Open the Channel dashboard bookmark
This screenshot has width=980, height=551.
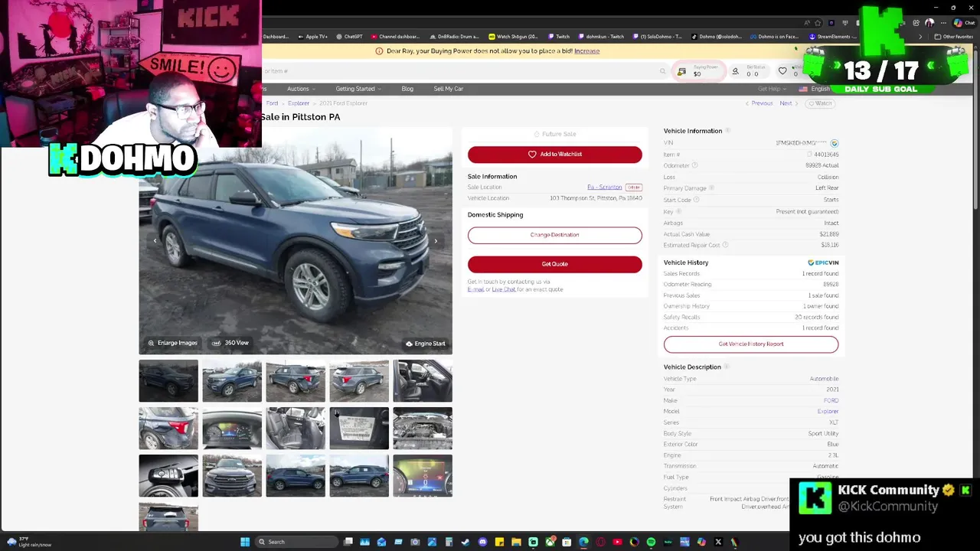(x=395, y=37)
